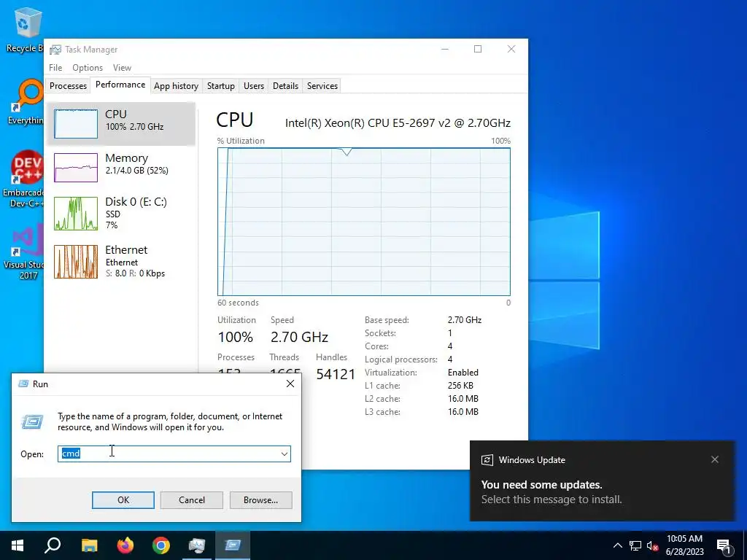Click the Windows Update notification icon
Screen dimensions: 747x560
(487, 460)
